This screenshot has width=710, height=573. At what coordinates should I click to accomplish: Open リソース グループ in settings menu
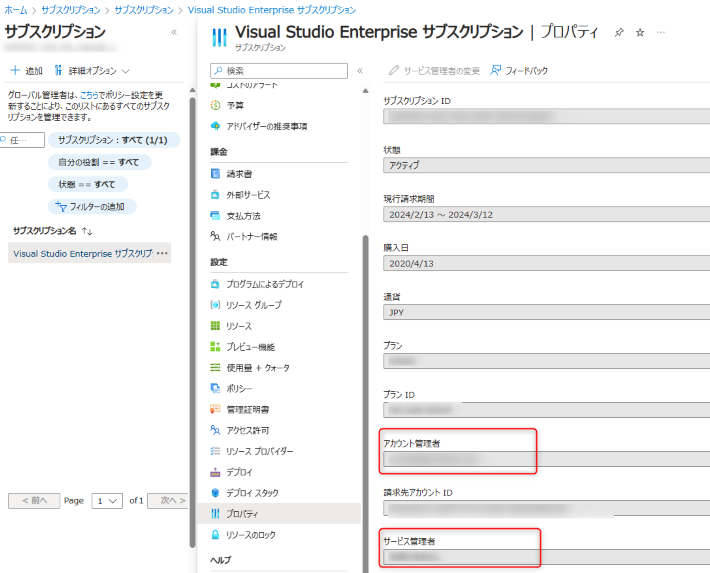254,305
